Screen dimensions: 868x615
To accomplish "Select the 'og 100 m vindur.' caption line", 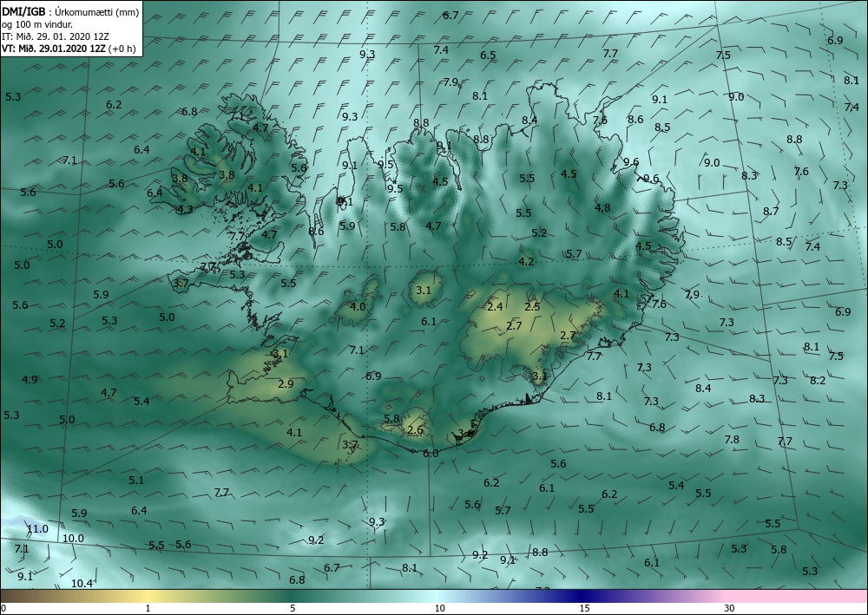I will [36, 24].
